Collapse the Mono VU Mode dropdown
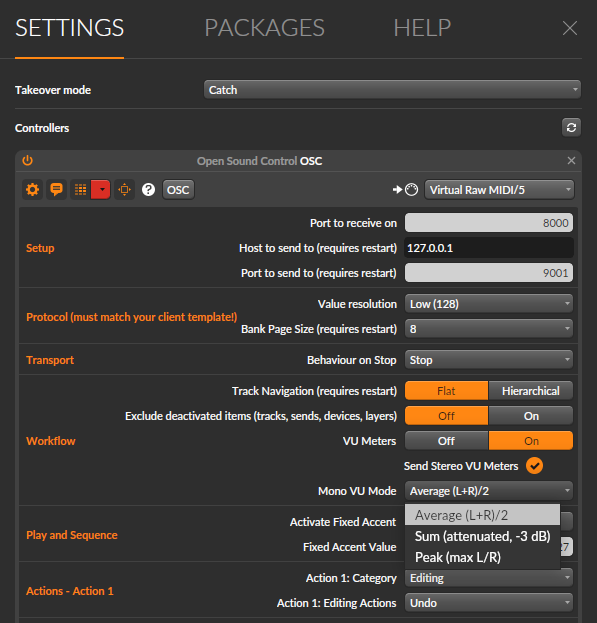This screenshot has height=623, width=597. click(489, 491)
